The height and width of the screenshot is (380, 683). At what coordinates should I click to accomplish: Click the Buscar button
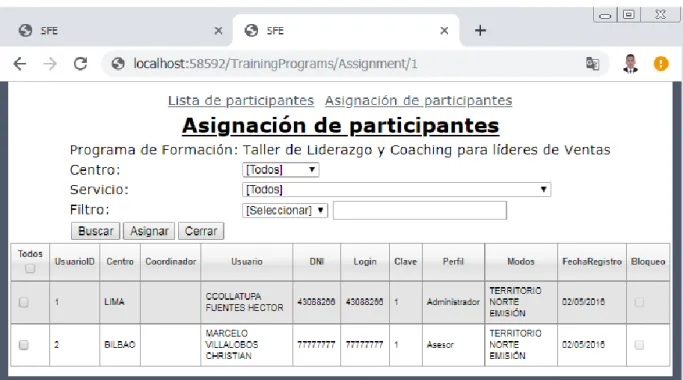[95, 231]
